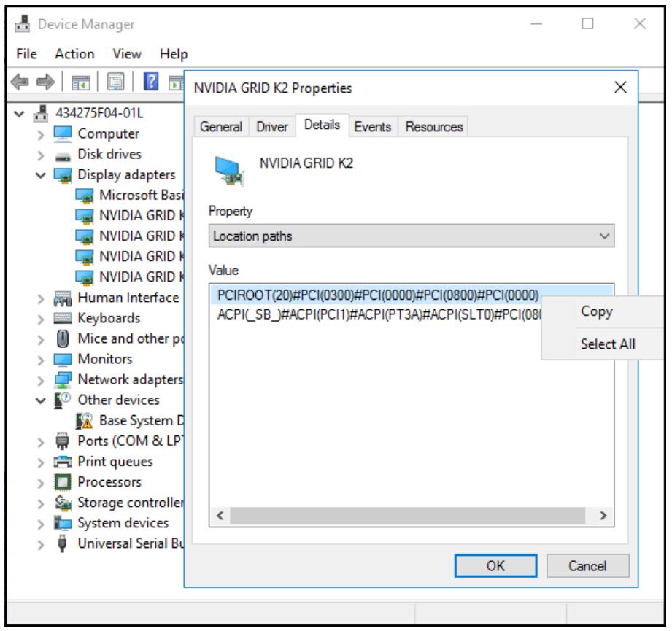The height and width of the screenshot is (631, 672).
Task: Select the PCIROOT(20) location path value
Action: 377,295
